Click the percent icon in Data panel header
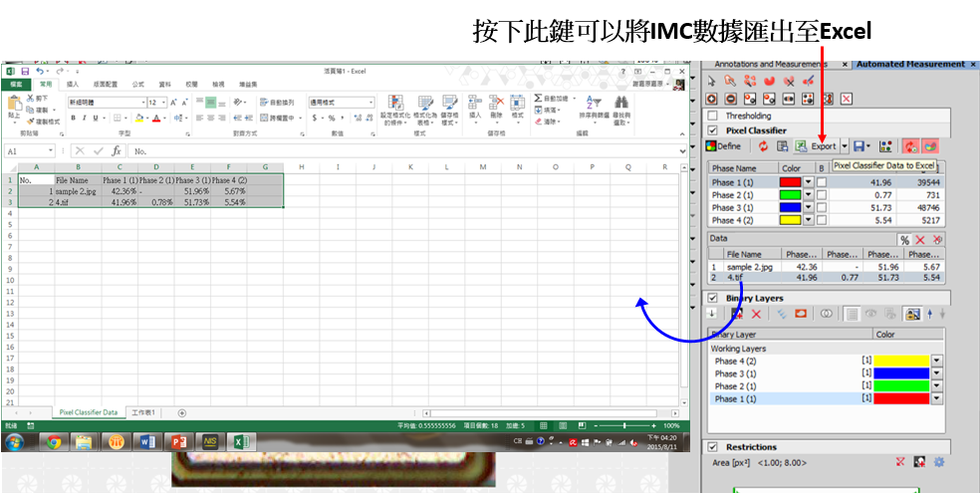The height and width of the screenshot is (495, 980). pos(904,240)
